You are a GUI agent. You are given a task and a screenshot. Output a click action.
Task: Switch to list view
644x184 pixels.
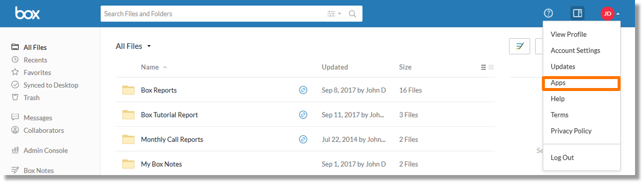483,67
